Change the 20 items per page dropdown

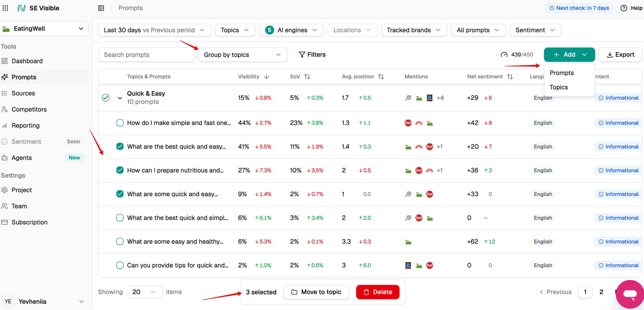coord(144,292)
